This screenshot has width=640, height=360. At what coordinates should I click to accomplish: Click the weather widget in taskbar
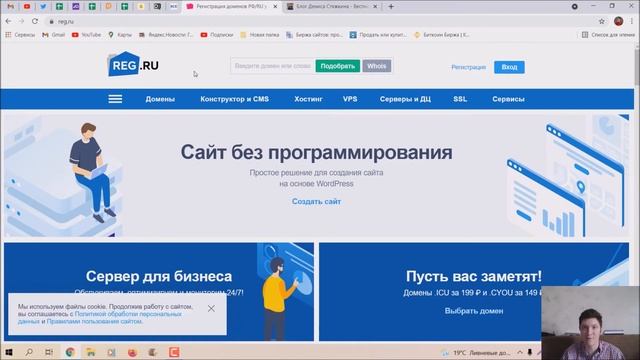click(x=476, y=352)
